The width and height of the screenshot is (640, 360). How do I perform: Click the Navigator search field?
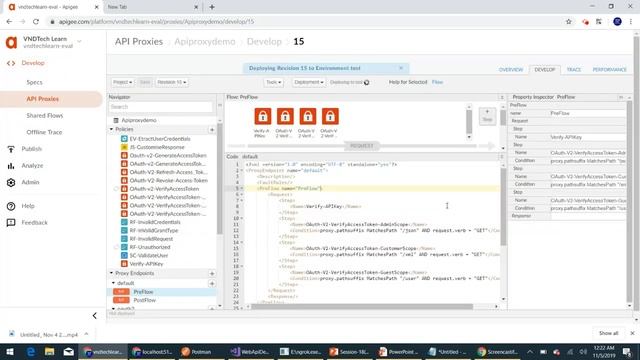pos(160,107)
